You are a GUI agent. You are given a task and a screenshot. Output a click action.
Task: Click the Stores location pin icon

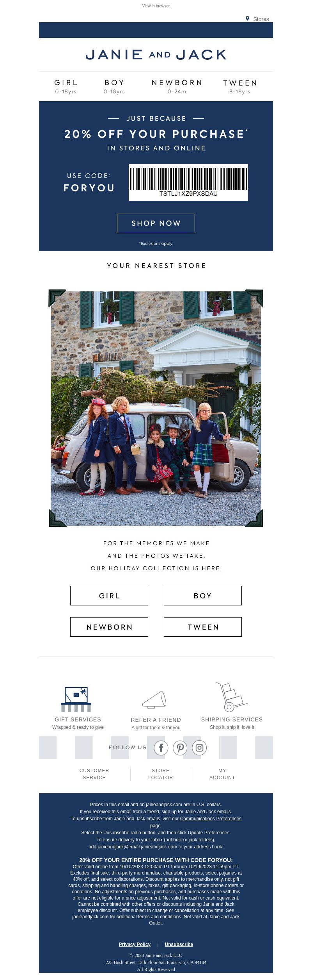pos(247,18)
